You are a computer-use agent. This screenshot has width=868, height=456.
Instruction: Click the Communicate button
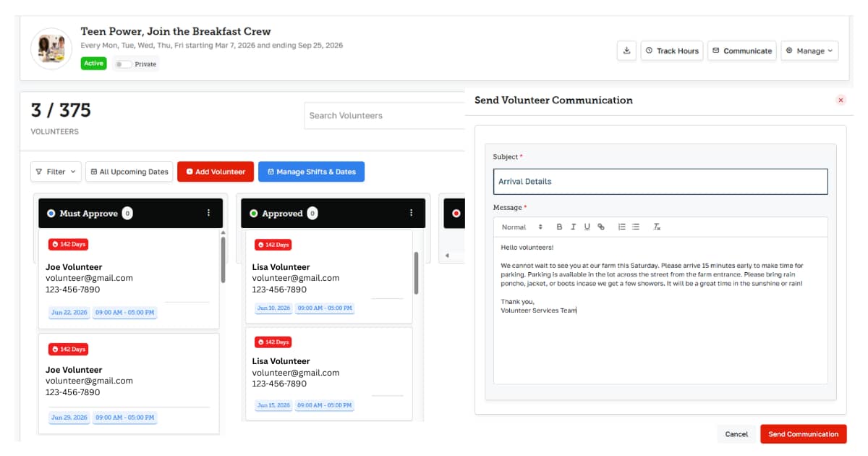pos(742,51)
